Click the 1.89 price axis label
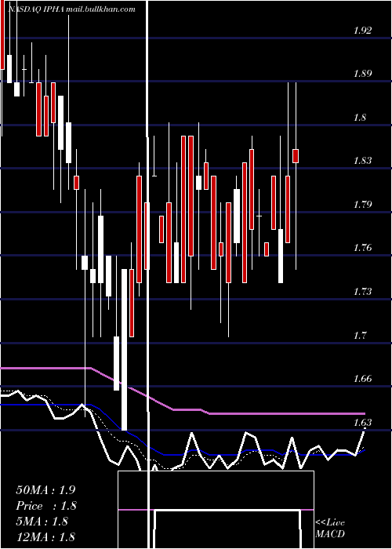 (362, 74)
